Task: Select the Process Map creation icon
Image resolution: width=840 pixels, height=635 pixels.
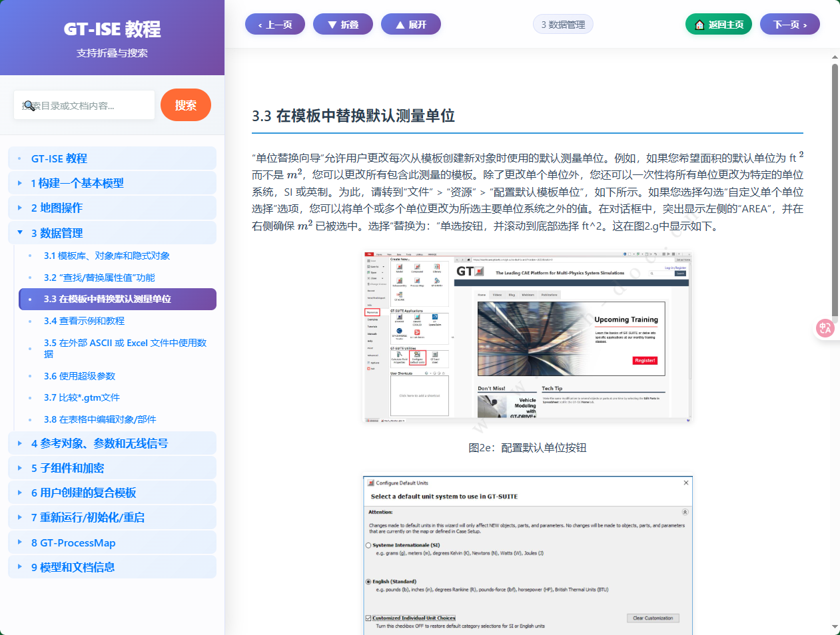Action: pos(417,280)
